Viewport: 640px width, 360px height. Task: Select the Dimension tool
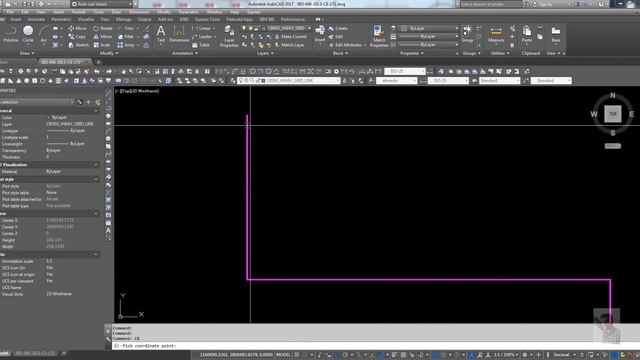pos(179,34)
